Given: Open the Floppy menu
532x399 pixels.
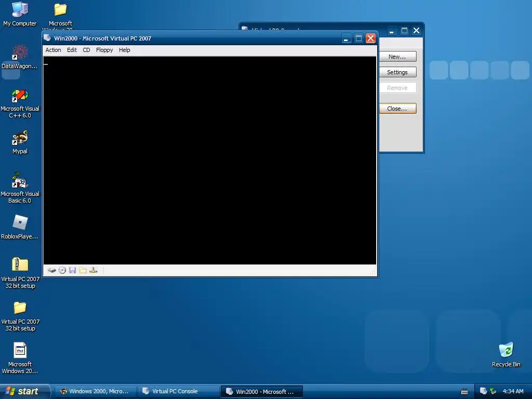Looking at the screenshot, I should pos(104,50).
